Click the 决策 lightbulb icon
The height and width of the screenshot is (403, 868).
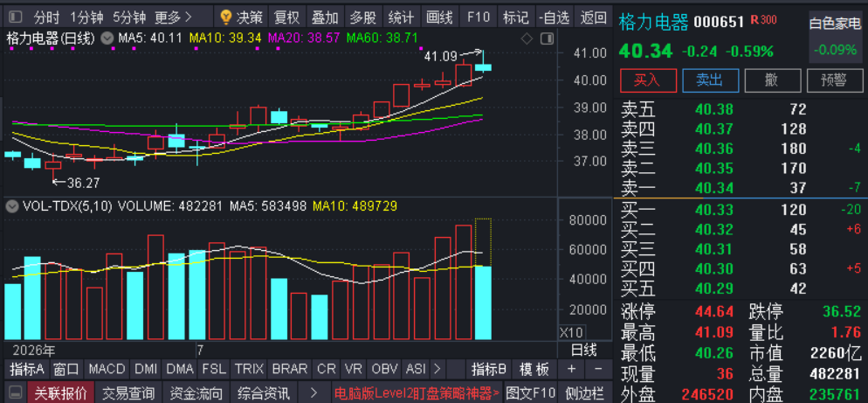[x=225, y=17]
